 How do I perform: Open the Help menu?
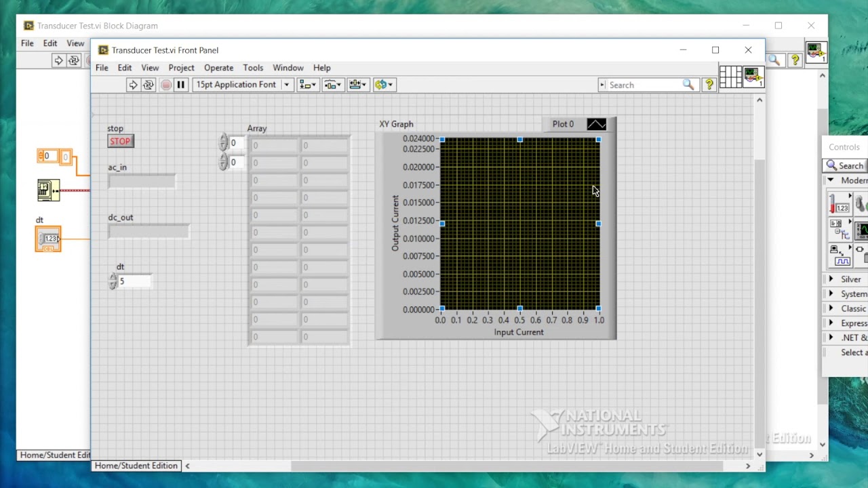coord(322,68)
